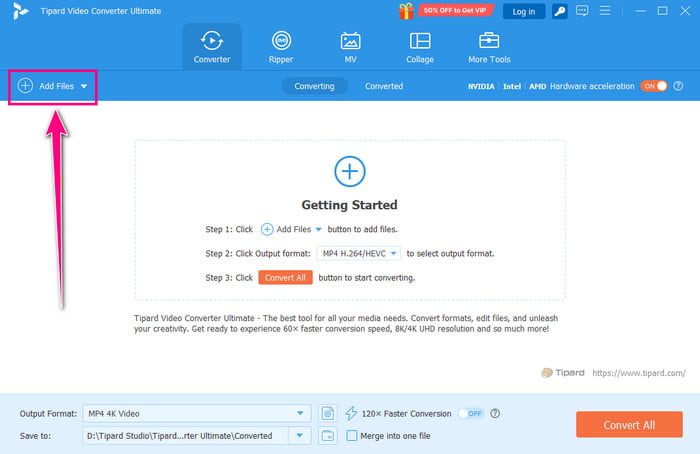Open the feedback chat bubble icon
The image size is (700, 454).
tap(582, 11)
